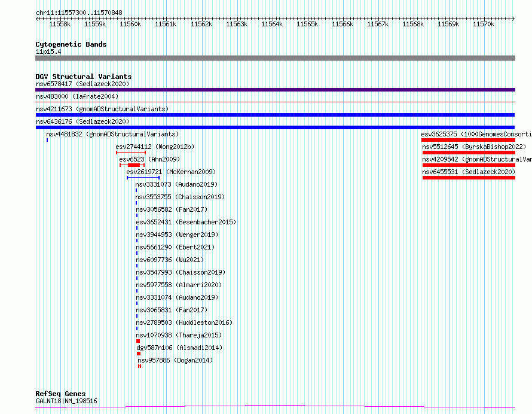Click the 11p15.4 band label
This screenshot has width=532, height=414.
[x=48, y=51]
